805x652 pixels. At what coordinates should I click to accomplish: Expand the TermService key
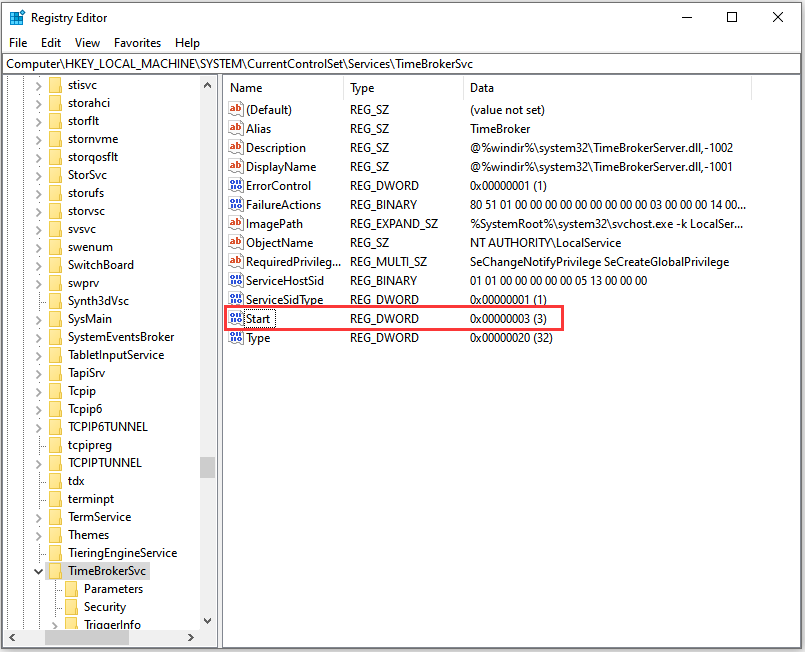click(x=39, y=517)
